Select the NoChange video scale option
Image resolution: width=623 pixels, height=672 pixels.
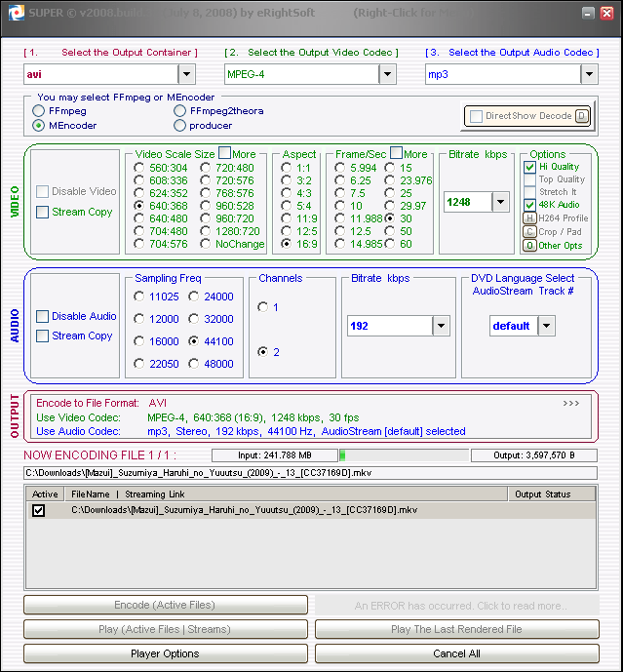coord(206,244)
